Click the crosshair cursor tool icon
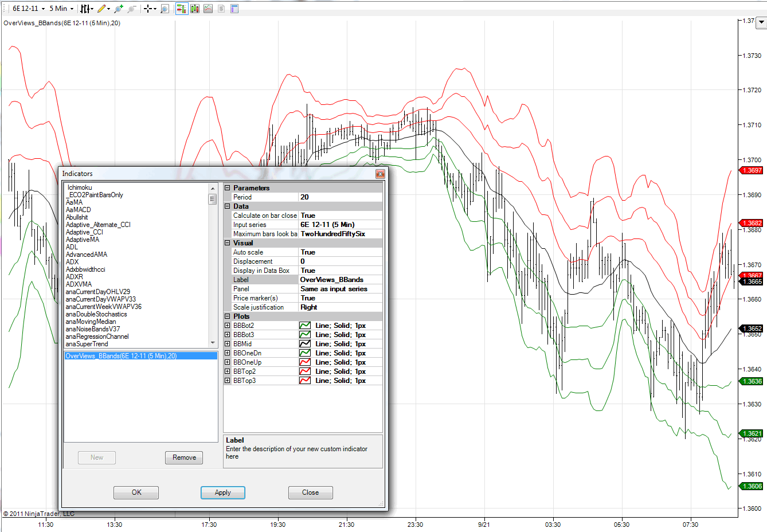This screenshot has height=532, width=767. pyautogui.click(x=150, y=9)
